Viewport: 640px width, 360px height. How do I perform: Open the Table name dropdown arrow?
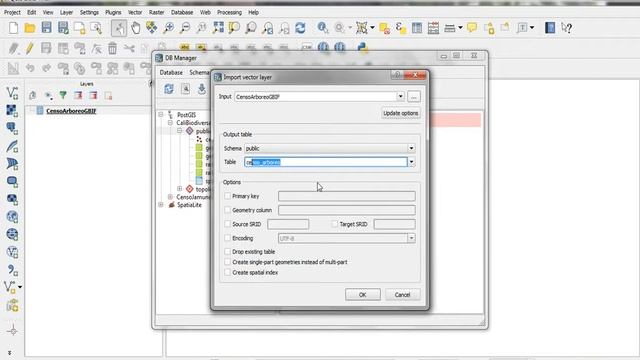click(411, 162)
